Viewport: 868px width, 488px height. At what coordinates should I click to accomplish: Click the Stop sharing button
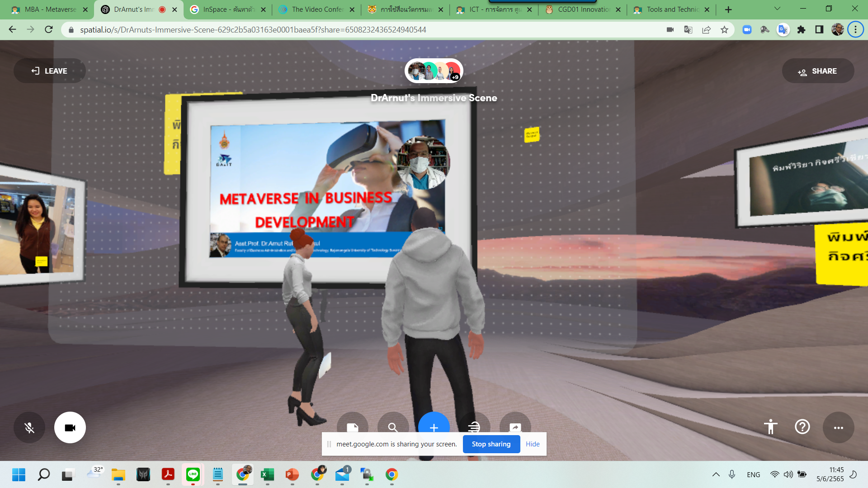pyautogui.click(x=491, y=444)
